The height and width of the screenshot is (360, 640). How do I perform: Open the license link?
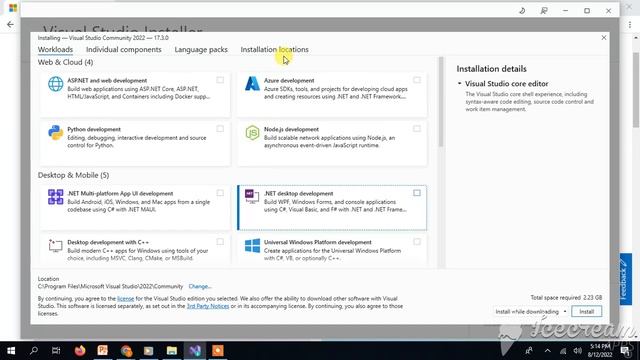point(125,299)
